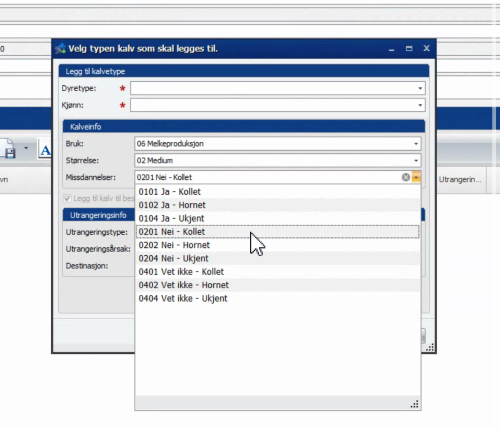
Task: Toggle Legg til kalv til besetning checkbox
Action: (x=67, y=199)
